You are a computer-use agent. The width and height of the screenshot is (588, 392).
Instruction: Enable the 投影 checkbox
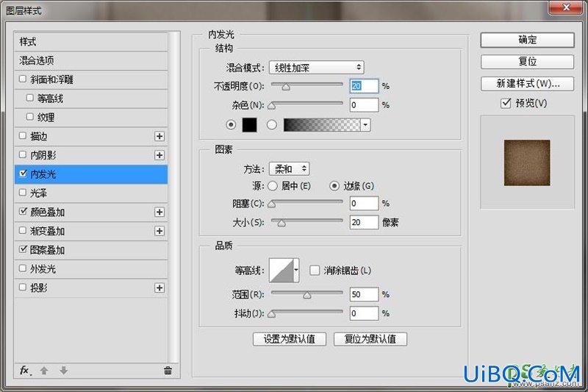click(23, 287)
